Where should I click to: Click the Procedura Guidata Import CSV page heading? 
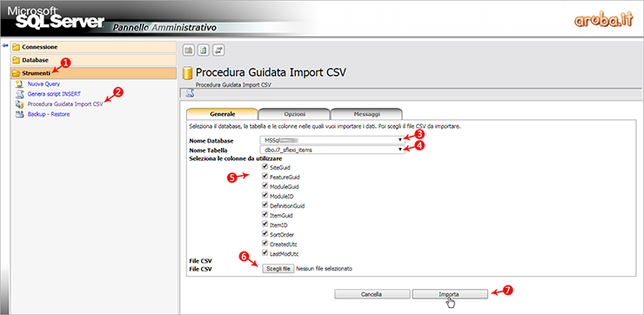[x=271, y=73]
